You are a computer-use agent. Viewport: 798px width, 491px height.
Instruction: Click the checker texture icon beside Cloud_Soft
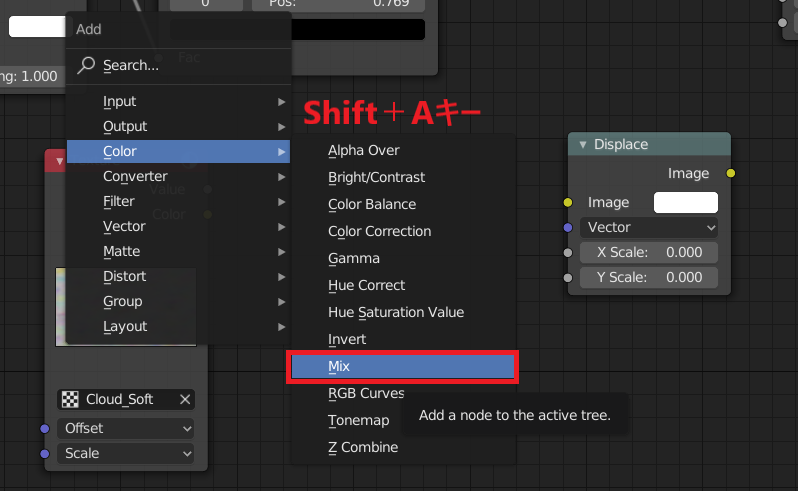pos(70,399)
